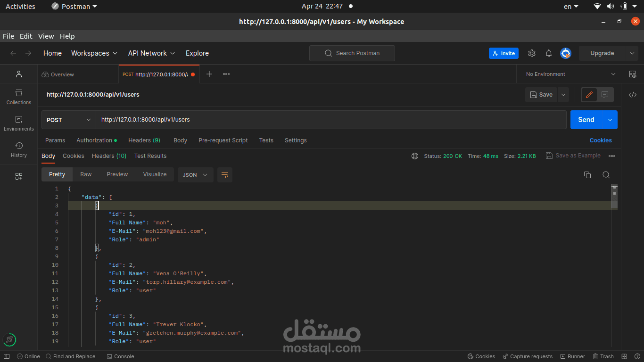The image size is (644, 362).
Task: Switch to the request Params tab
Action: [x=55, y=140]
